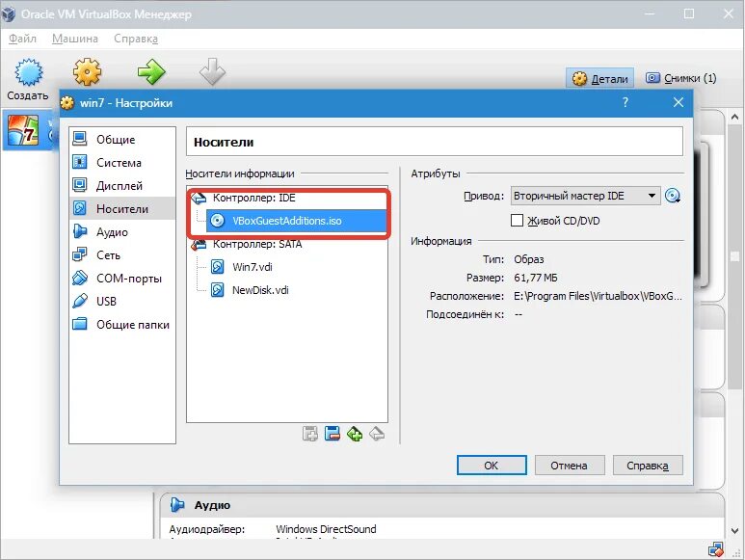Open the Аудио settings section

pos(122,231)
